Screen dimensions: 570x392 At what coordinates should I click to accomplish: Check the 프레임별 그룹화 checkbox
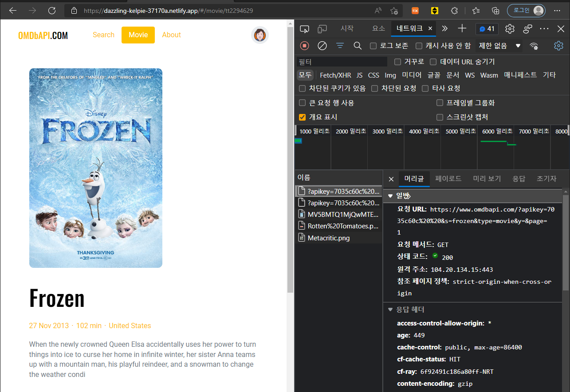click(440, 103)
